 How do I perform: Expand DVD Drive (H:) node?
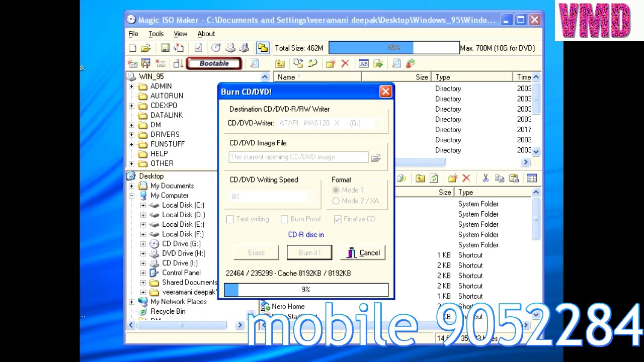point(143,253)
